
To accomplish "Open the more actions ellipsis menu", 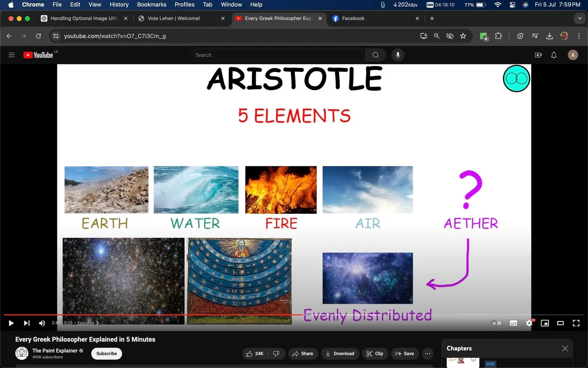I will click(427, 353).
